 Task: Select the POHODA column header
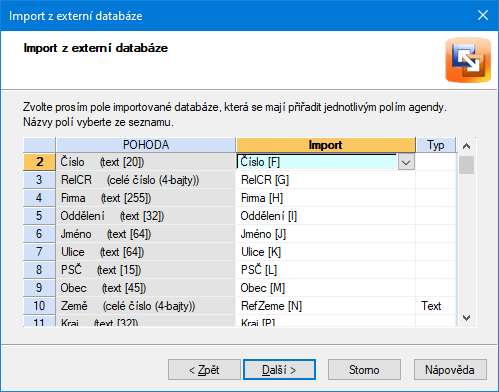[x=146, y=145]
